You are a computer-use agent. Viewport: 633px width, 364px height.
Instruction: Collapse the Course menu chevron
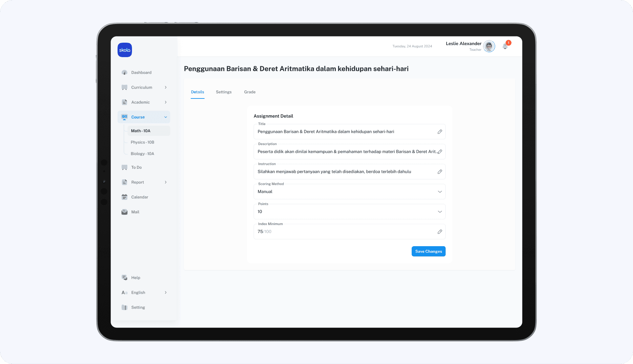pyautogui.click(x=165, y=117)
